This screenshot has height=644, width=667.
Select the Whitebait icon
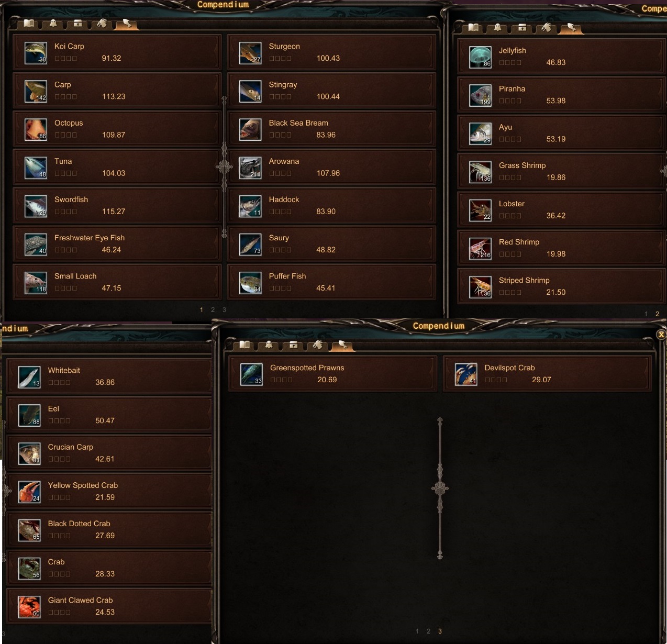click(29, 377)
